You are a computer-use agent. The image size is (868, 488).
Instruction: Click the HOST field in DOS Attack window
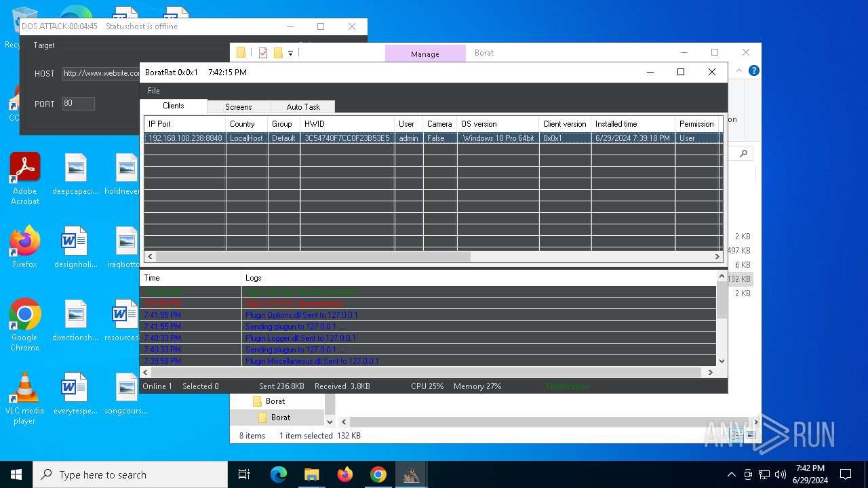[x=101, y=73]
